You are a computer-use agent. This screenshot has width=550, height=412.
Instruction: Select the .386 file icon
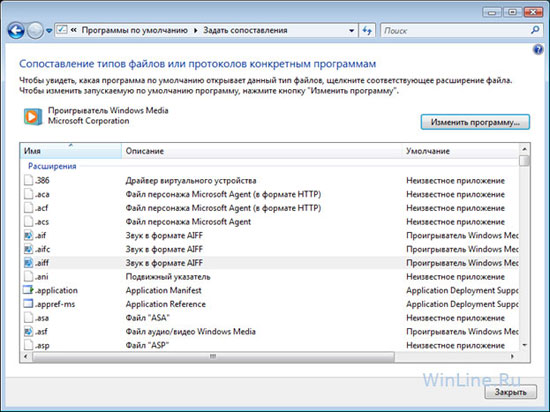pos(28,180)
